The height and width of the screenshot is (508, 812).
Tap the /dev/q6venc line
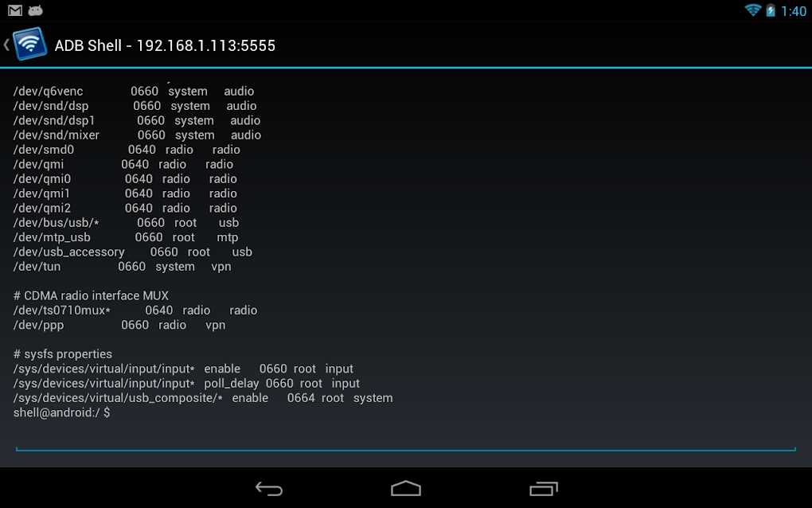pos(134,91)
